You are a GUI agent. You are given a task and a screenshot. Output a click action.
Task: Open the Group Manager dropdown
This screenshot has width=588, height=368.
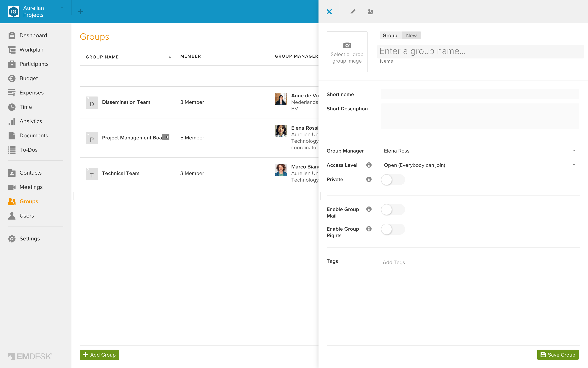click(x=480, y=151)
